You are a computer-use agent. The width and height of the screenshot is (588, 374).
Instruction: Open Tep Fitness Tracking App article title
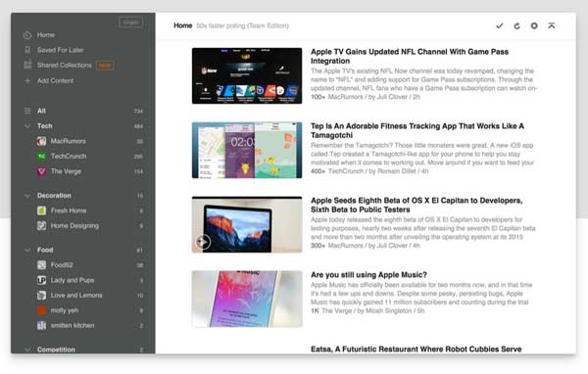click(x=417, y=130)
